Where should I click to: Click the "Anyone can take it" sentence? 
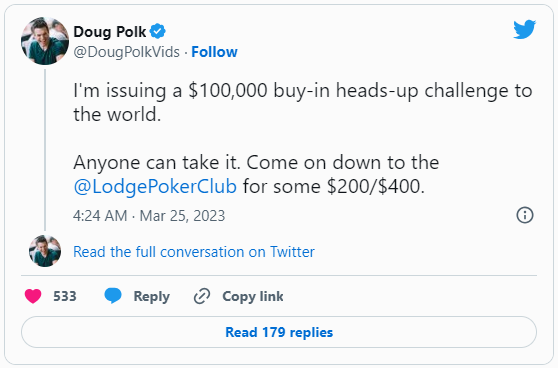[157, 163]
